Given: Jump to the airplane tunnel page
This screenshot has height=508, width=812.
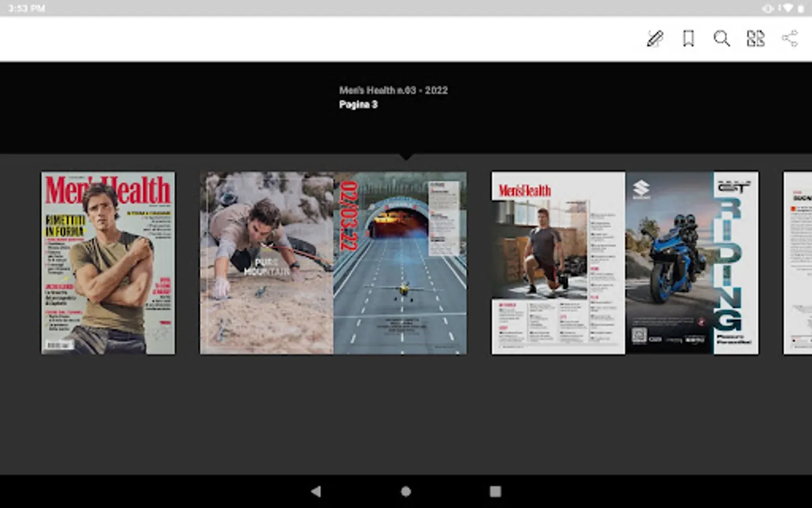Looking at the screenshot, I should pos(400,263).
